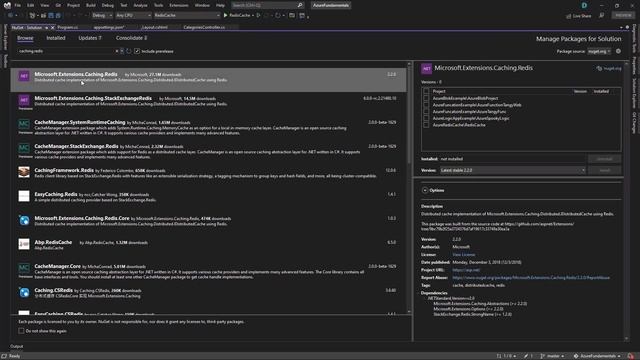Image resolution: width=640 pixels, height=360 pixels.
Task: Open the Report Abuse link
Action: [x=531, y=278]
